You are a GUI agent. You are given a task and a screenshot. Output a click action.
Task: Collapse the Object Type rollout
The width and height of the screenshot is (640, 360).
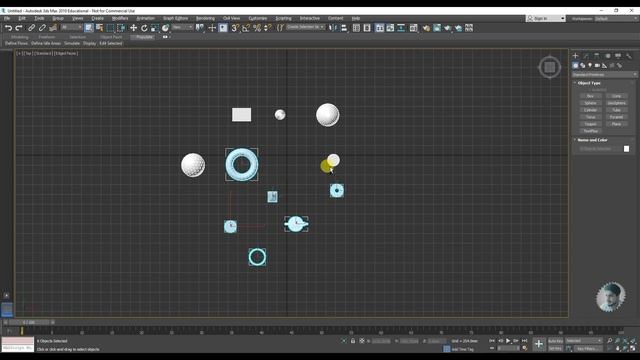coord(589,83)
